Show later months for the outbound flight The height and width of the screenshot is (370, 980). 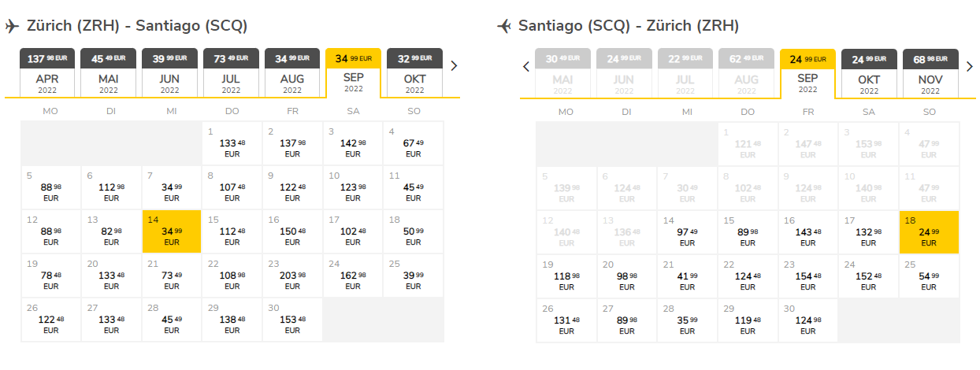coord(454,66)
